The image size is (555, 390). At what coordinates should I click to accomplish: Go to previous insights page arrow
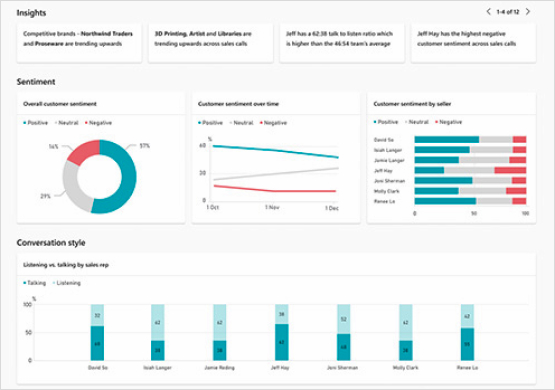tap(488, 12)
